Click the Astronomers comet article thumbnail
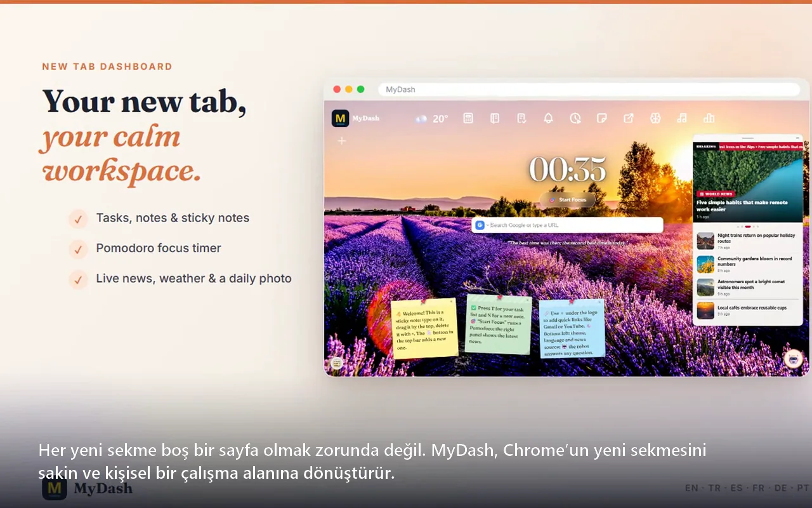 [x=705, y=287]
